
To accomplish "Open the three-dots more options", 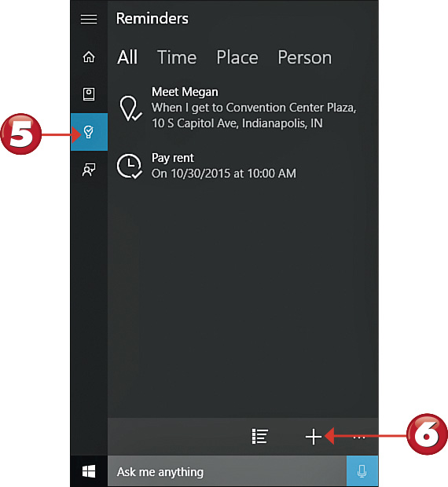I will 359,438.
